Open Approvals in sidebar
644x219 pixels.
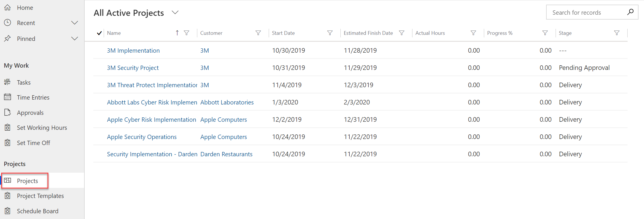click(x=30, y=113)
